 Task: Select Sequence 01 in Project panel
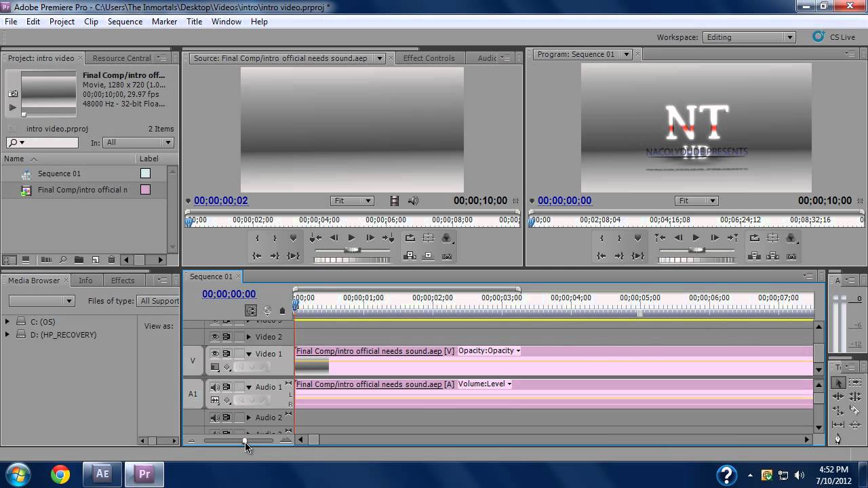(x=59, y=174)
